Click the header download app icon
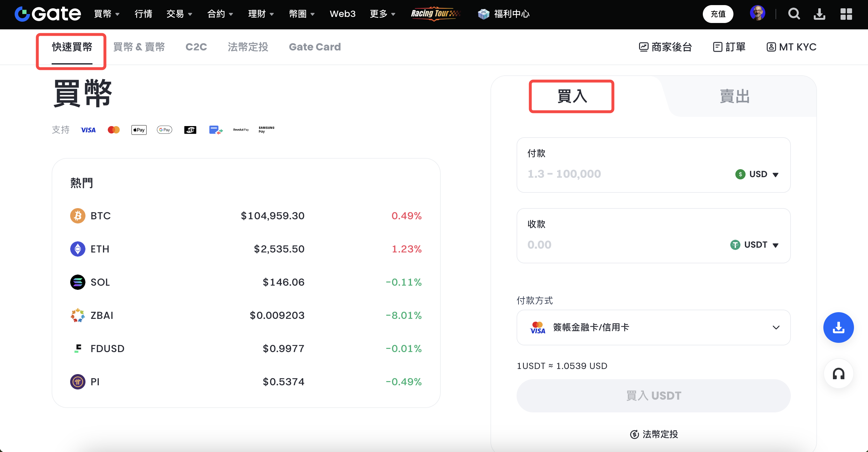The image size is (868, 452). tap(819, 14)
